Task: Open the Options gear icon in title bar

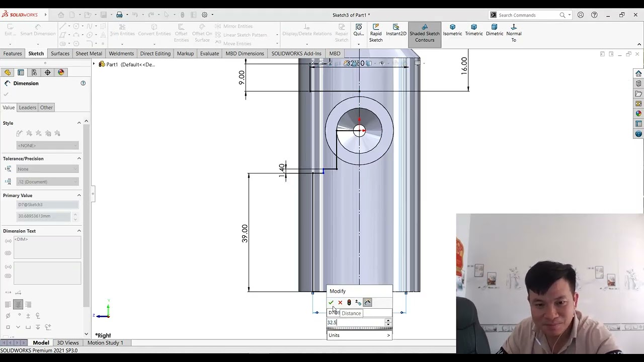Action: point(205,15)
